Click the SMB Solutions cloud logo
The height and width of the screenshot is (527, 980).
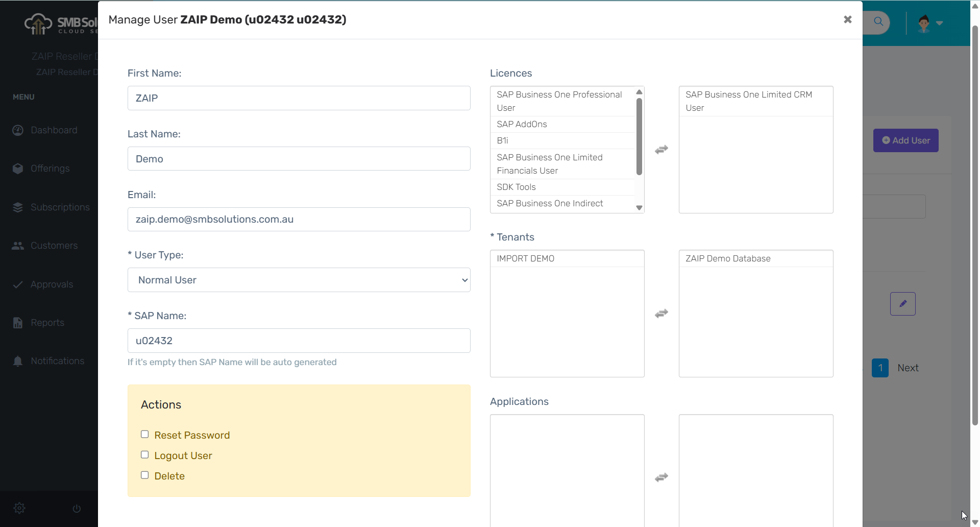[38, 23]
